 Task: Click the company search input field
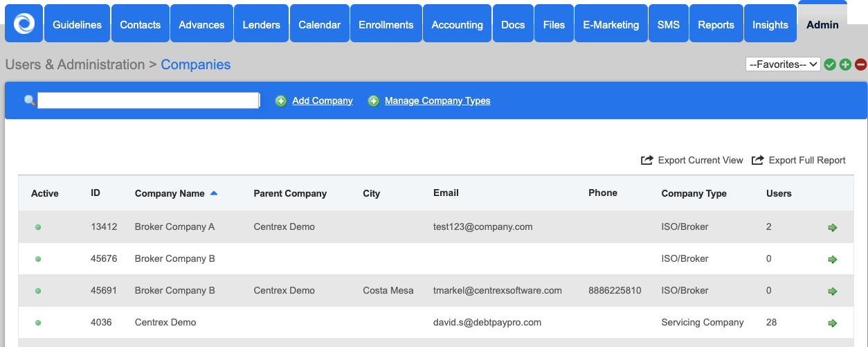coord(148,100)
